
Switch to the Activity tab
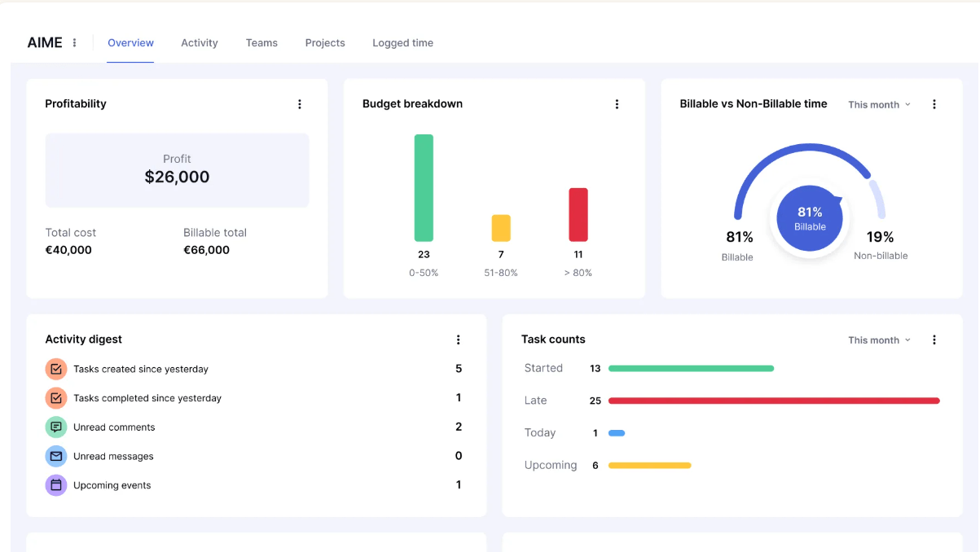(200, 43)
